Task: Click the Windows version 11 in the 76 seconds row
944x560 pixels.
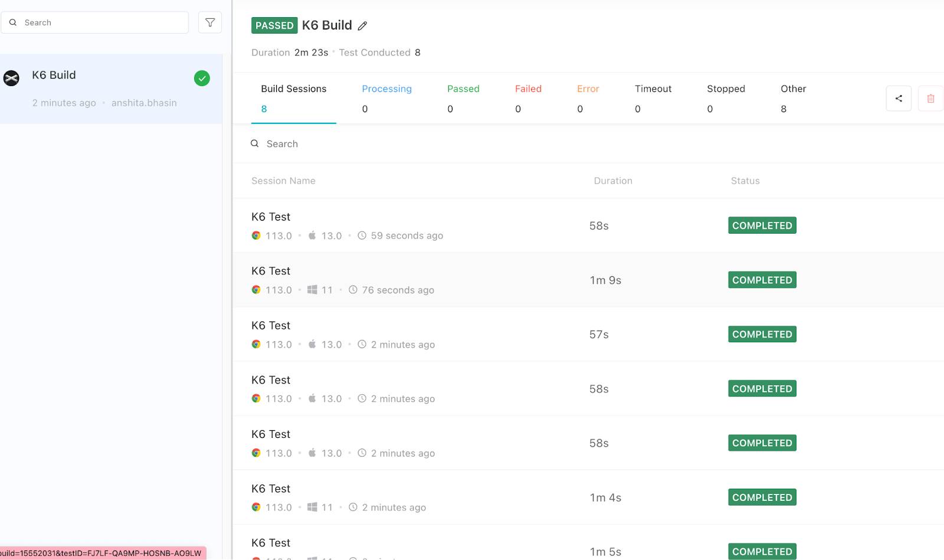Action: coord(327,290)
